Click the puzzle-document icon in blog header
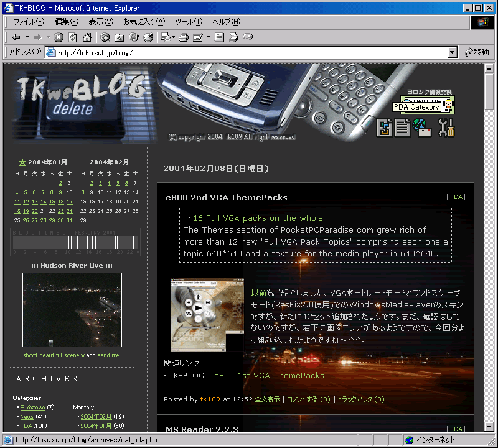Image resolution: width=498 pixels, height=448 pixels. point(384,128)
